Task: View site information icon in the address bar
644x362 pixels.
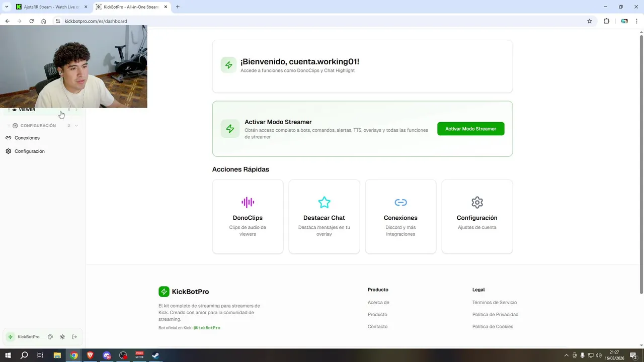Action: [58, 21]
